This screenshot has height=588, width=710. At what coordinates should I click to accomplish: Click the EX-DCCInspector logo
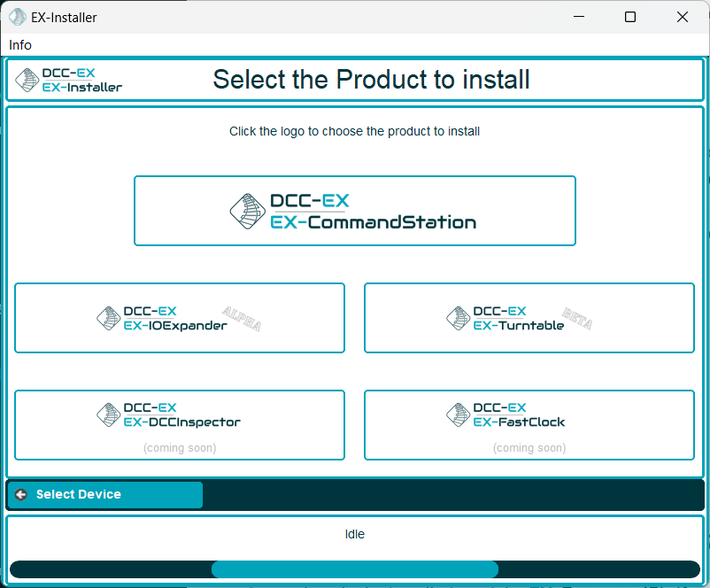pyautogui.click(x=169, y=414)
